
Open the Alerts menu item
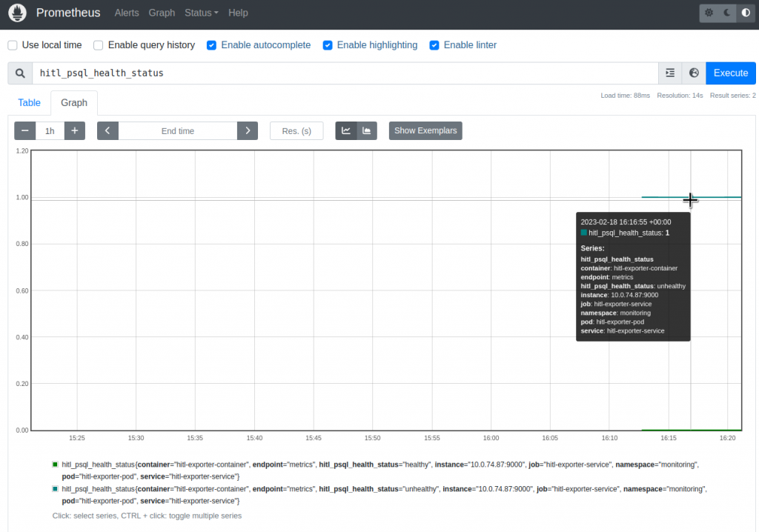tap(126, 13)
